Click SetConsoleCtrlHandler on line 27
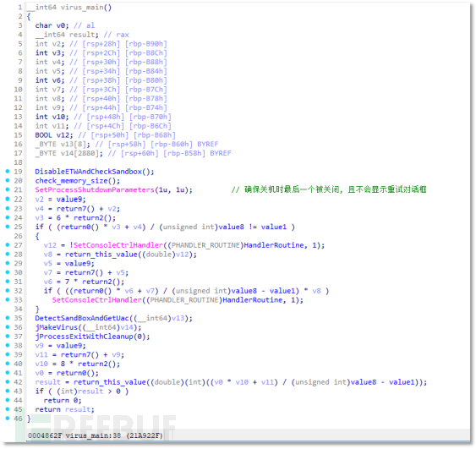The image size is (476, 449). point(118,245)
